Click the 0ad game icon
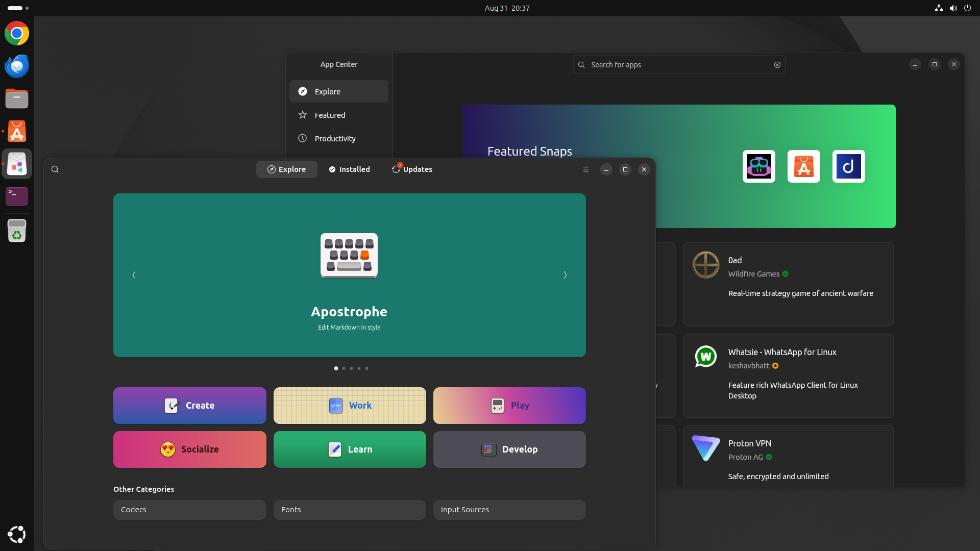Image resolution: width=980 pixels, height=551 pixels. (x=706, y=265)
